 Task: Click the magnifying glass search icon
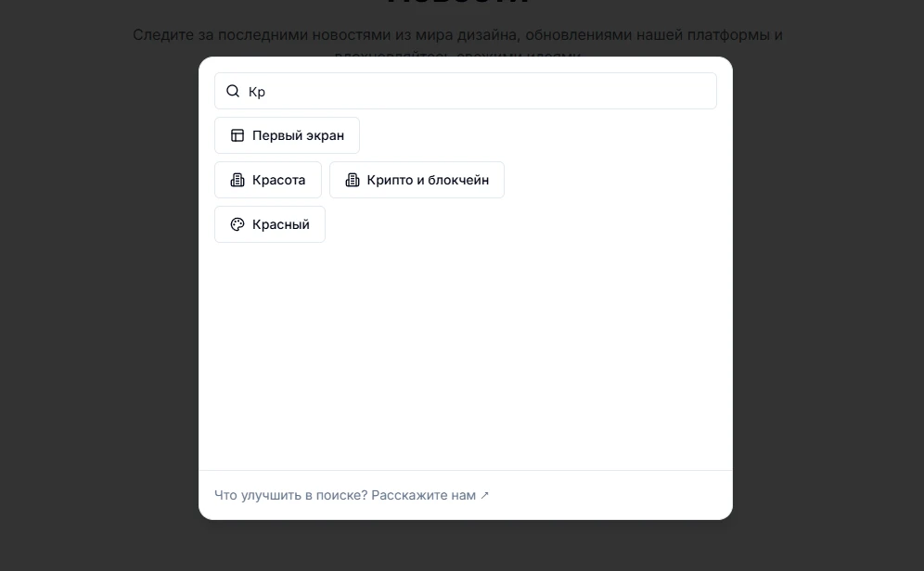click(x=233, y=92)
